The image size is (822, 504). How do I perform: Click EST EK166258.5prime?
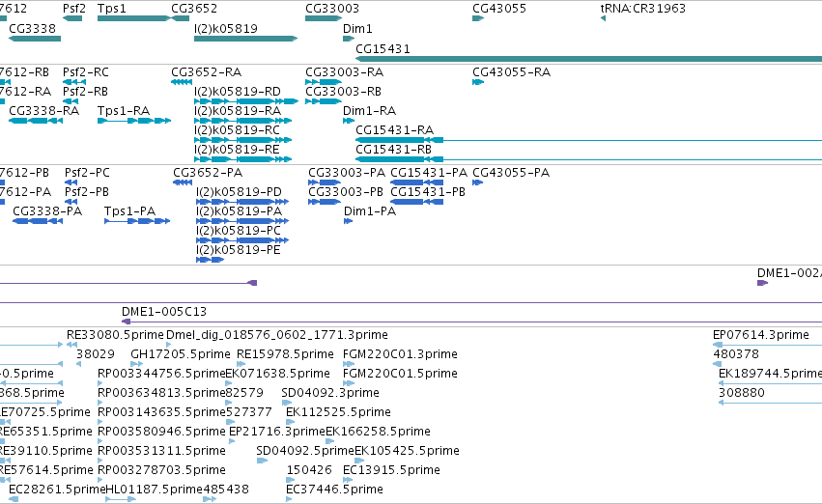(378, 432)
